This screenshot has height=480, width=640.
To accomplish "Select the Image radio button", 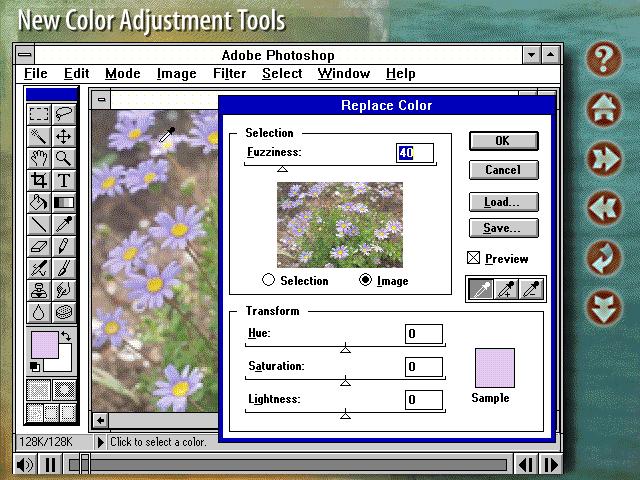I will pyautogui.click(x=365, y=280).
